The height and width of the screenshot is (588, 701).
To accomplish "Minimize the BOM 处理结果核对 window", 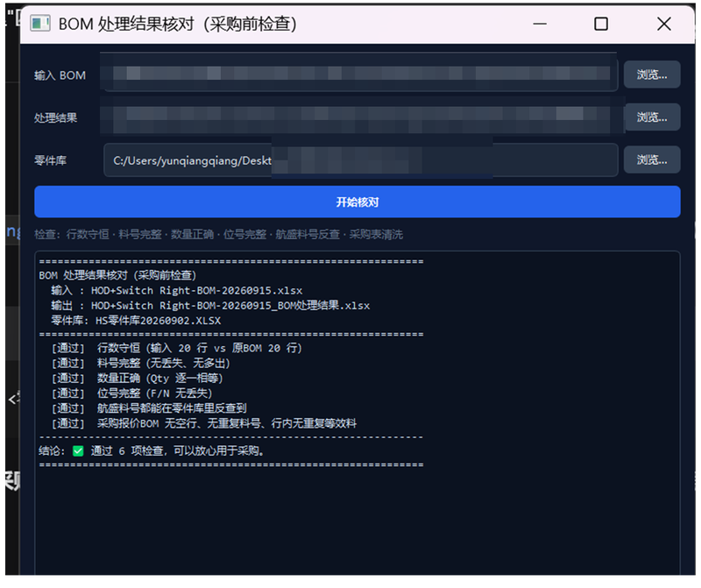I will [540, 24].
